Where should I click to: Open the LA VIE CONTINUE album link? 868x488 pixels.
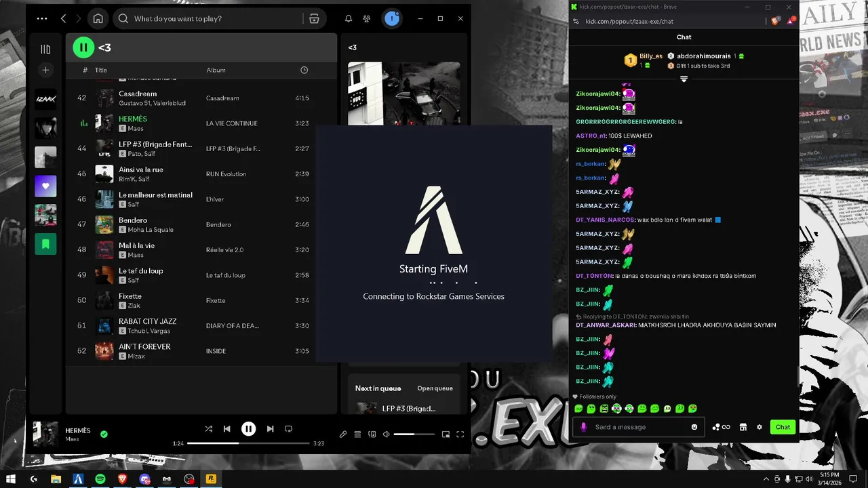[231, 123]
